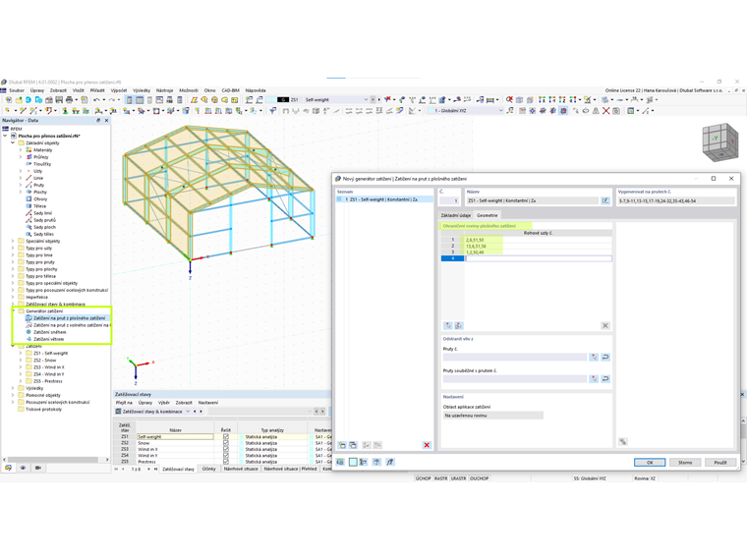Click the view in X direction icon
This screenshot has width=747, height=560.
(542, 100)
